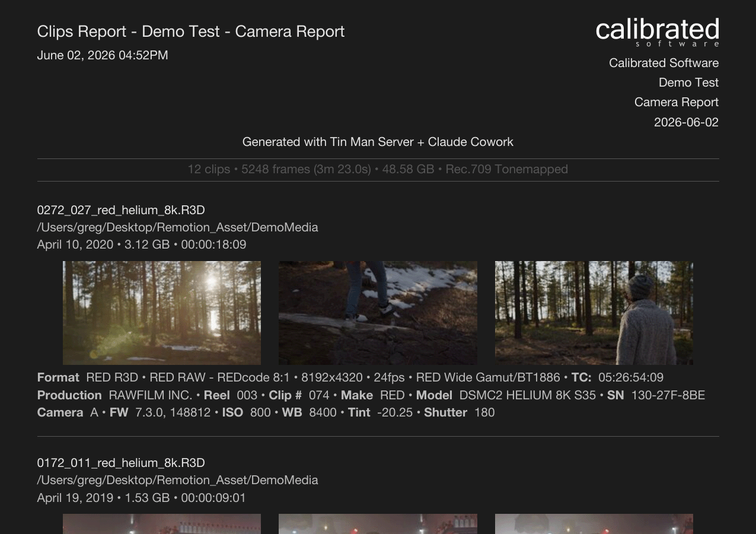The image size is (756, 534).
Task: Click 'April 10, 2020 • 3.12 GB • 00:00:18:09'
Action: pos(141,244)
